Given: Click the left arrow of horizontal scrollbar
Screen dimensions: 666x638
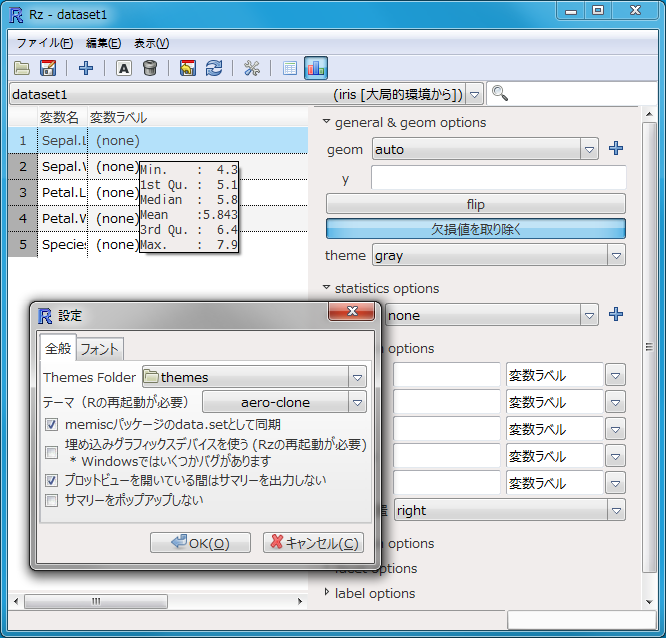Looking at the screenshot, I should pyautogui.click(x=16, y=601).
